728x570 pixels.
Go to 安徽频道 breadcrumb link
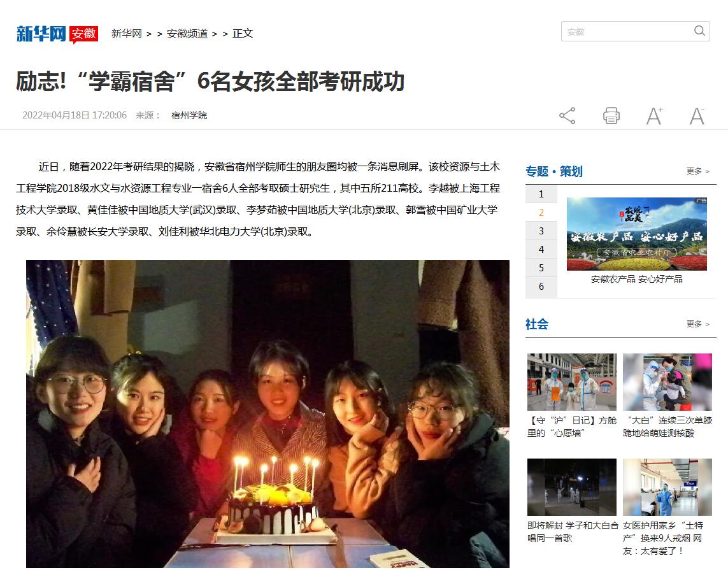coord(187,33)
